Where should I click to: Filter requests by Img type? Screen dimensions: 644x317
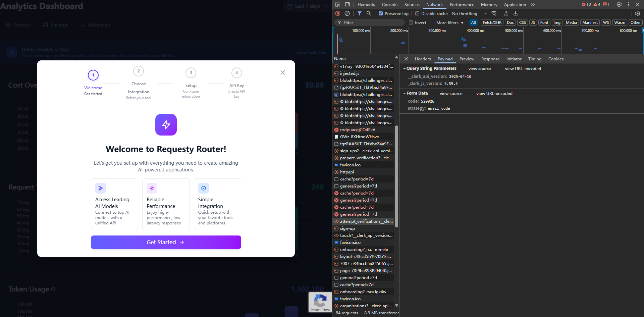557,22
